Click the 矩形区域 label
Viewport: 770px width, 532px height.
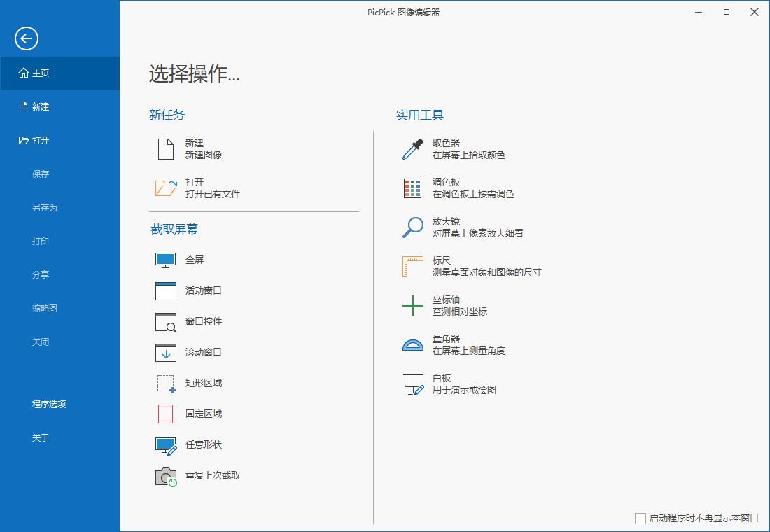pos(203,383)
